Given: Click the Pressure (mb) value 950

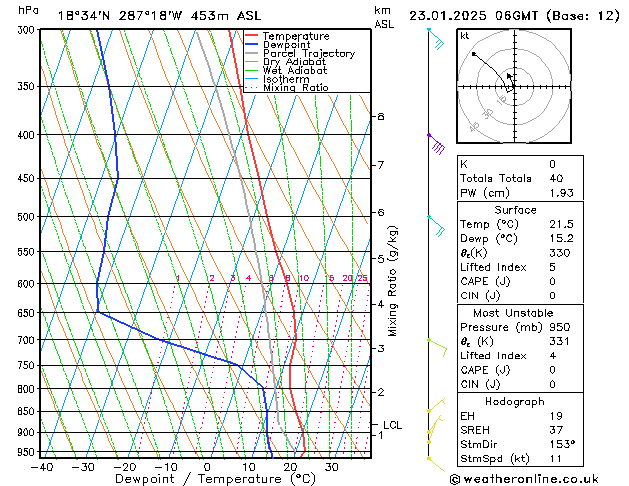Looking at the screenshot, I should [x=560, y=327].
